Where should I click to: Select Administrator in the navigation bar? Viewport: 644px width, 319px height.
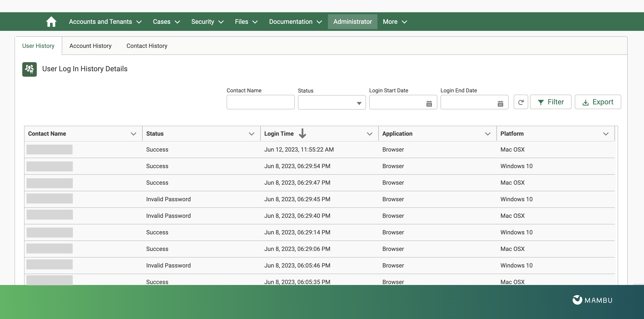click(x=352, y=22)
